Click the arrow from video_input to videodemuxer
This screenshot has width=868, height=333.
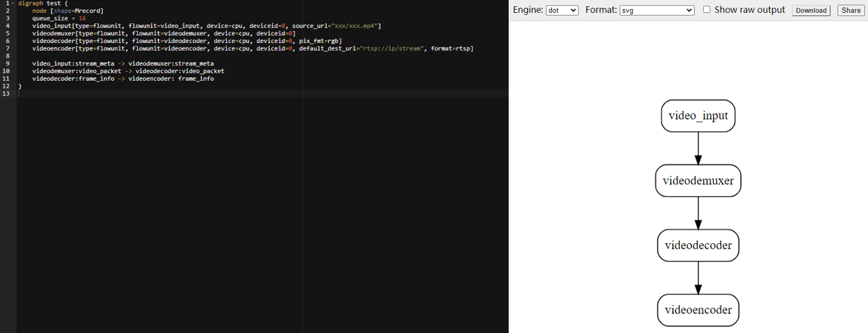[698, 148]
